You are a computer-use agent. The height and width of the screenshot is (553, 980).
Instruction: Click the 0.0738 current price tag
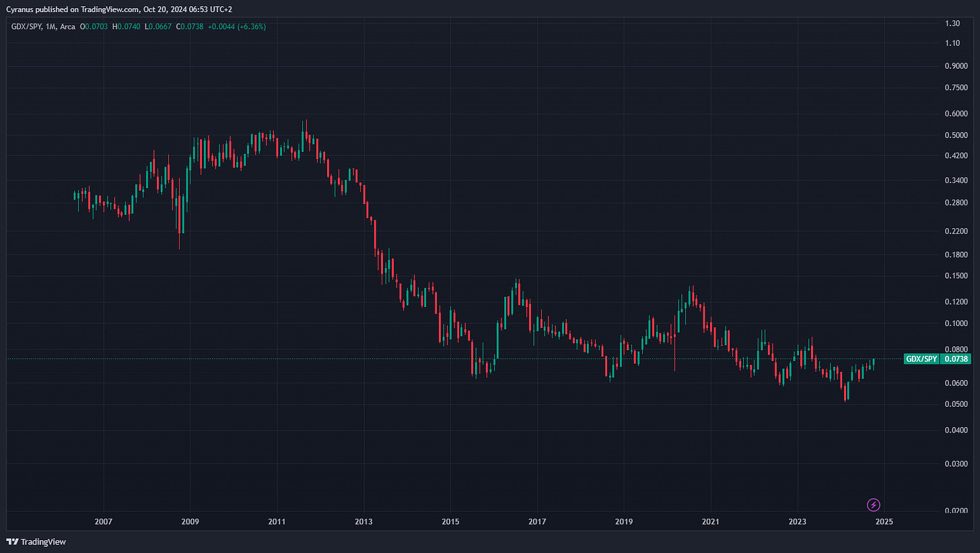pos(956,359)
